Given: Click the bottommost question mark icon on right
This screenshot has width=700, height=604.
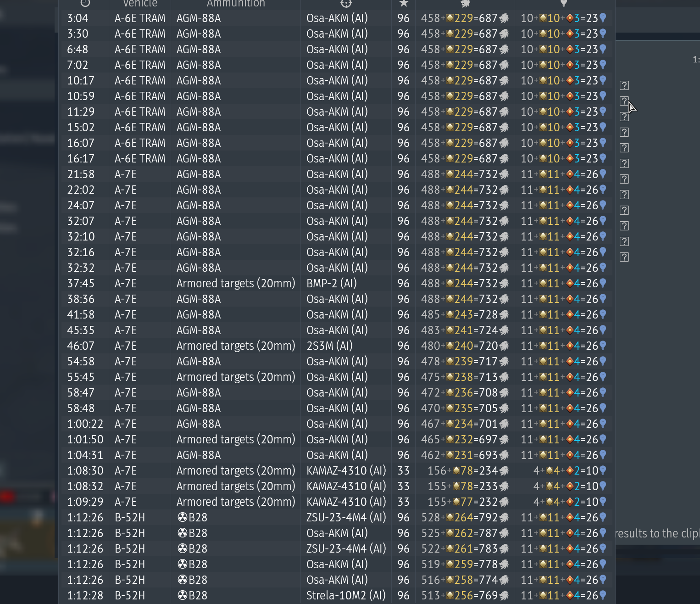Looking at the screenshot, I should point(624,257).
